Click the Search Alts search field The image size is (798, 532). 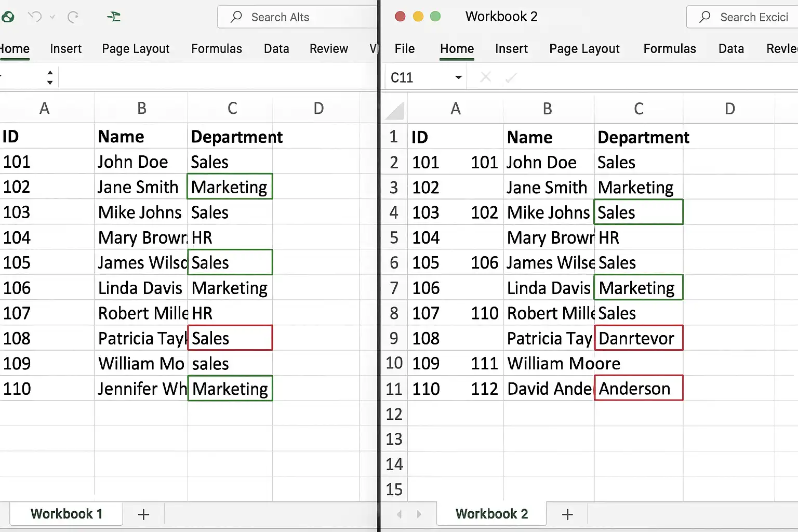(x=297, y=17)
